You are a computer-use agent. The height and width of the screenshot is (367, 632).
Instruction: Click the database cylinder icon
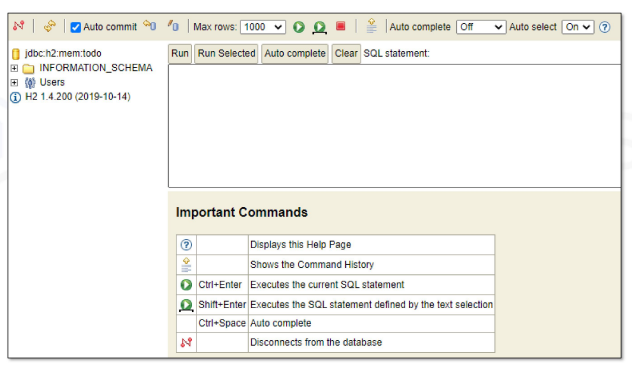[x=16, y=54]
